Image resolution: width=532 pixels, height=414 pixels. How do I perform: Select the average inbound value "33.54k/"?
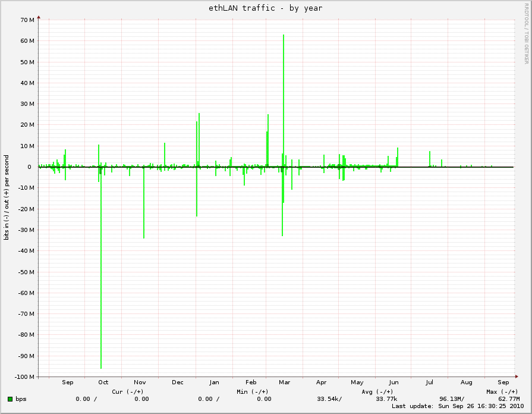329,399
